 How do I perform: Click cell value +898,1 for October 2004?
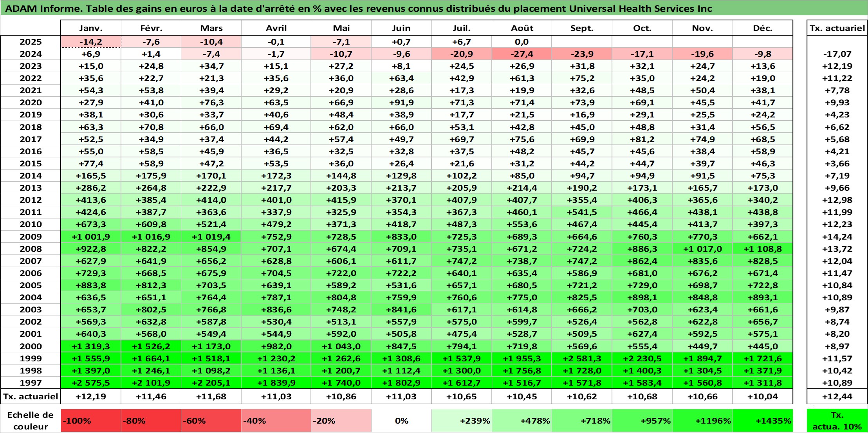[x=642, y=298]
